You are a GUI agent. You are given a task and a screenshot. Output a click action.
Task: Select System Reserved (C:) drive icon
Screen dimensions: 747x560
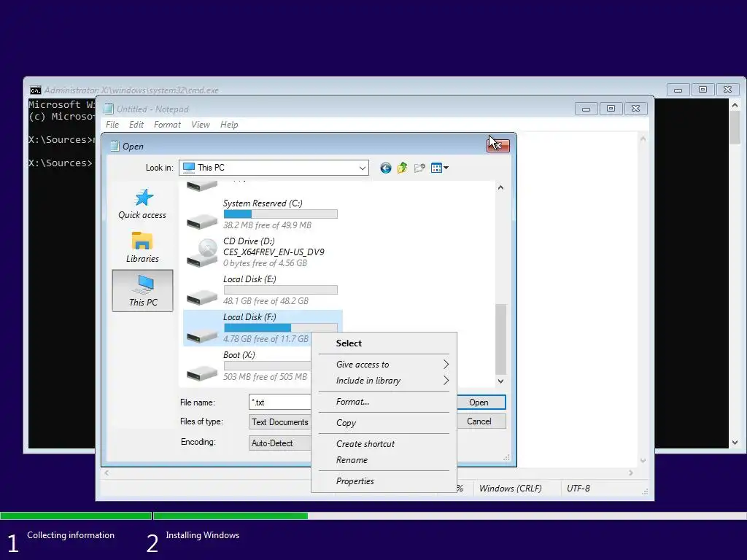point(202,221)
